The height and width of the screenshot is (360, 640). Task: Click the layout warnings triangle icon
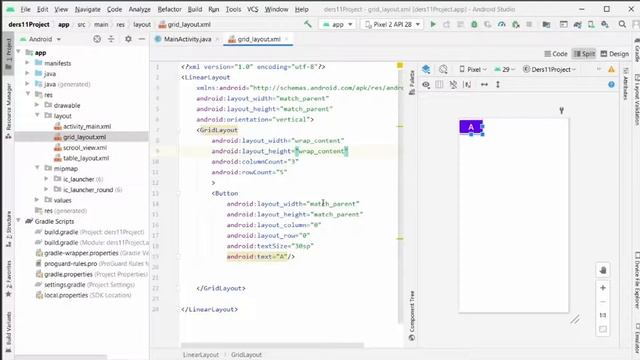click(611, 69)
